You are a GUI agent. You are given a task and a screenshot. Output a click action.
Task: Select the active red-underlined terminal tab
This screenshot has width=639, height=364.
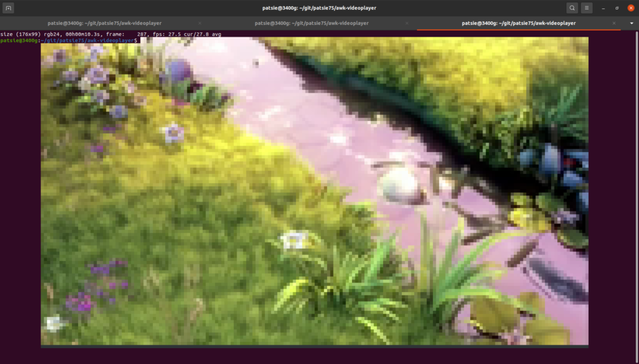point(519,23)
